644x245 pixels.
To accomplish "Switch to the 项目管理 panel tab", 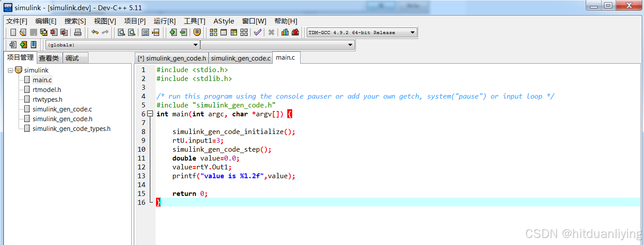I will coord(20,57).
